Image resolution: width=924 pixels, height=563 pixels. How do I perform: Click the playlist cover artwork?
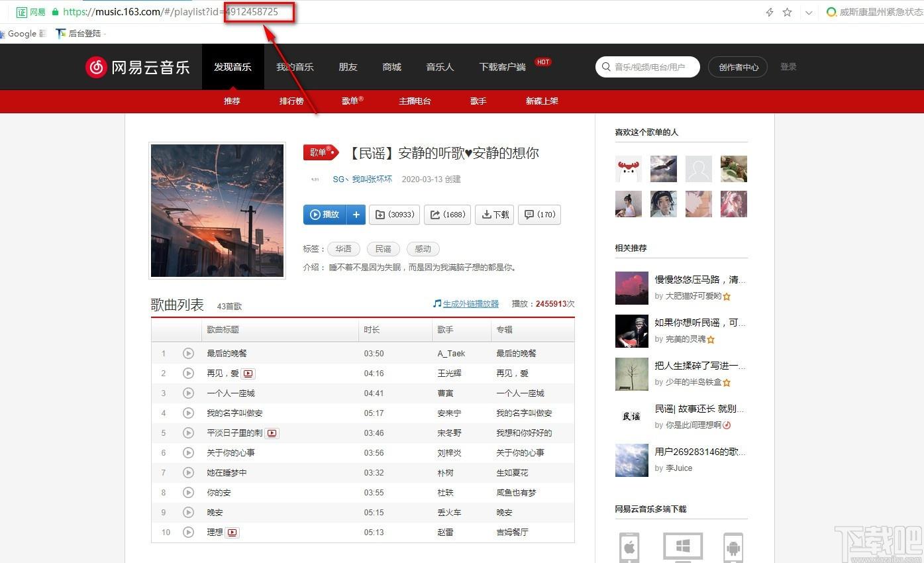pos(217,211)
